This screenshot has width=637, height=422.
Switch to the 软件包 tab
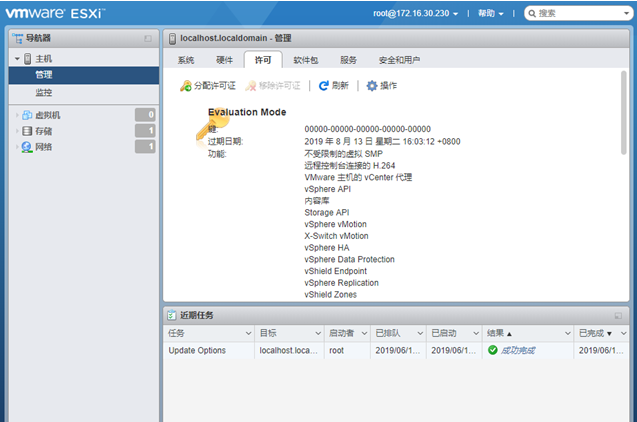click(306, 60)
